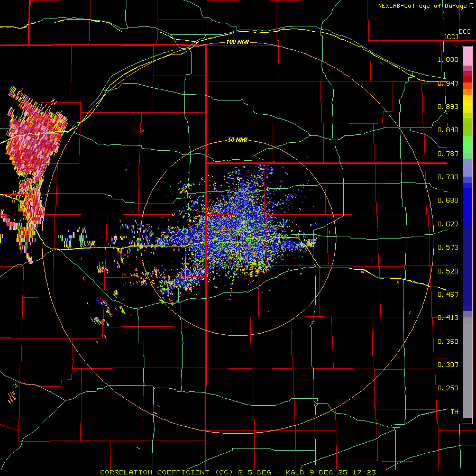Screen dimensions: 476x476
Task: Click the 0.787 scale value
Action: click(x=448, y=153)
